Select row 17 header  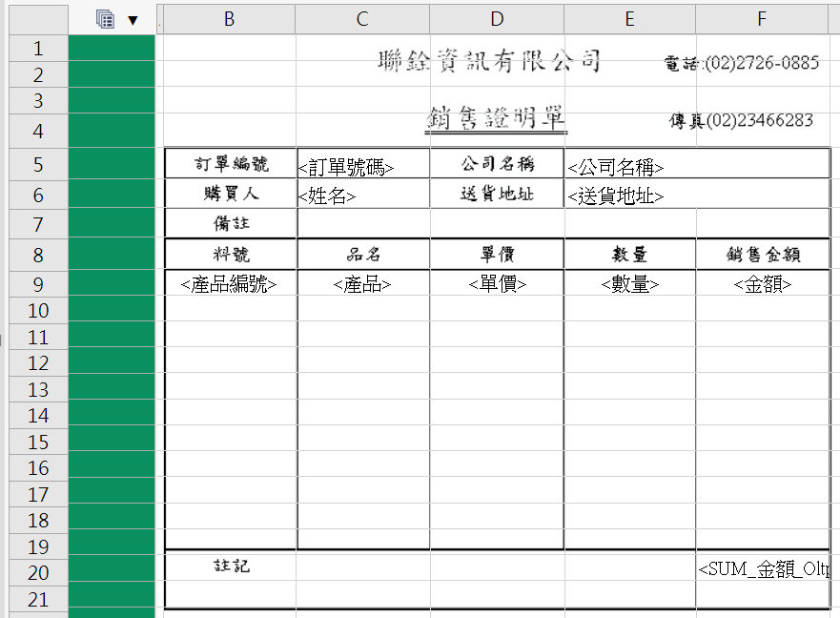point(38,494)
